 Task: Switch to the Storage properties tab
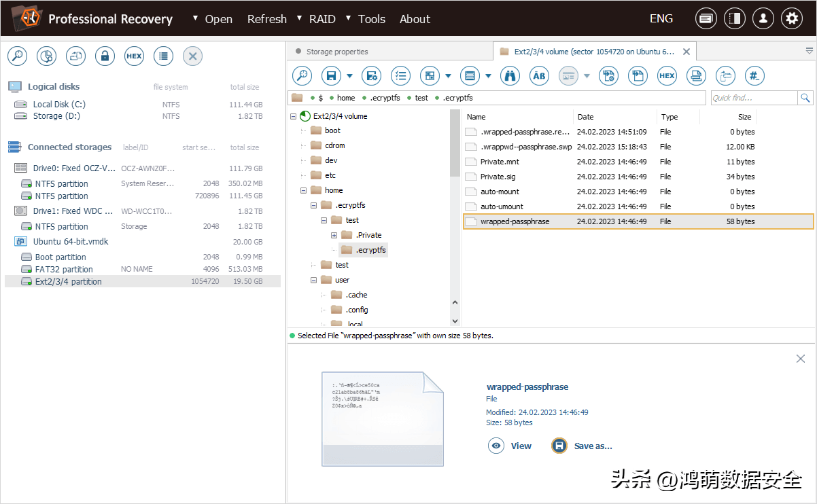[336, 52]
